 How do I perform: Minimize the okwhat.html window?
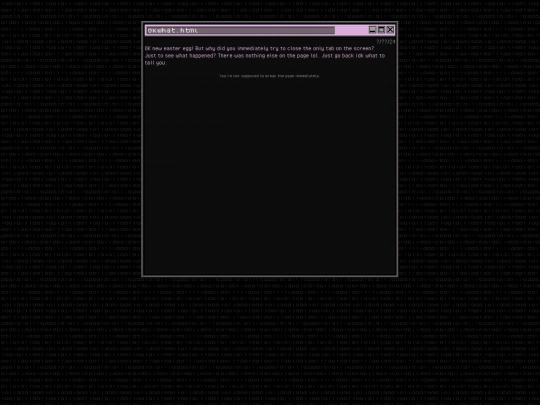tap(372, 30)
